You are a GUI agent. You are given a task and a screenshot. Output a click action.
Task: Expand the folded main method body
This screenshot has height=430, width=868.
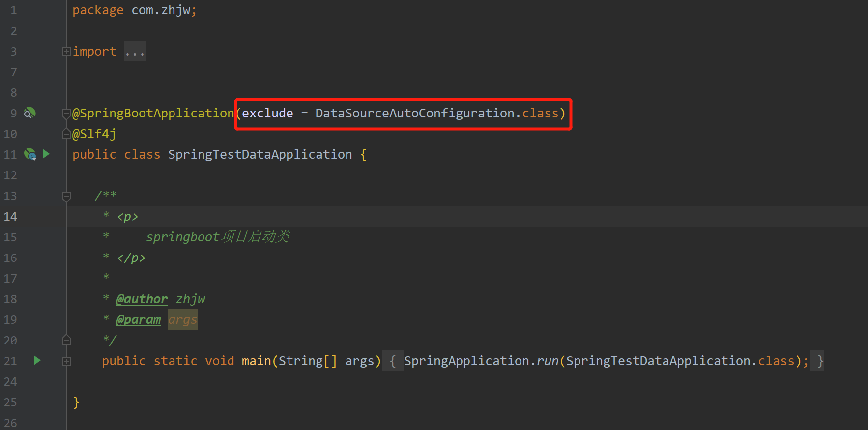(66, 361)
